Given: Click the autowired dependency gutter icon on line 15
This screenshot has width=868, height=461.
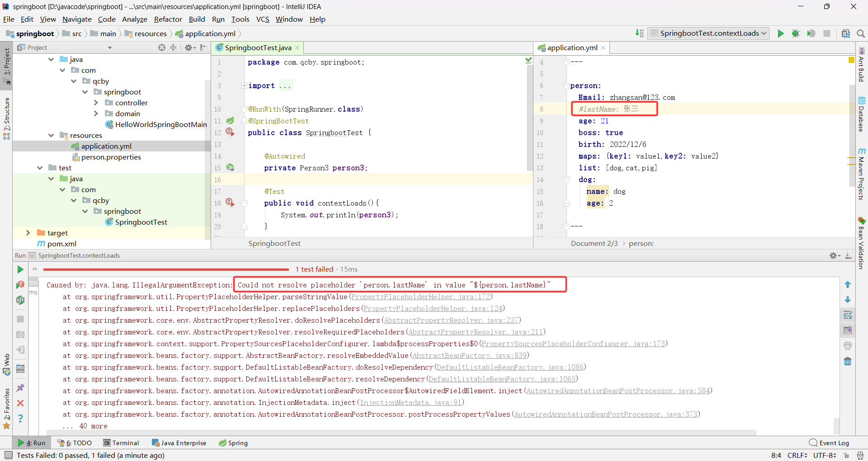Looking at the screenshot, I should tap(230, 168).
